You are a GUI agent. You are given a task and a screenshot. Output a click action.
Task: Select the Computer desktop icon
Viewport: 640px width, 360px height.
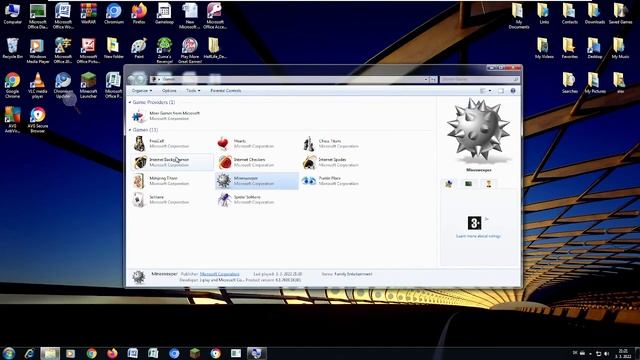12,14
